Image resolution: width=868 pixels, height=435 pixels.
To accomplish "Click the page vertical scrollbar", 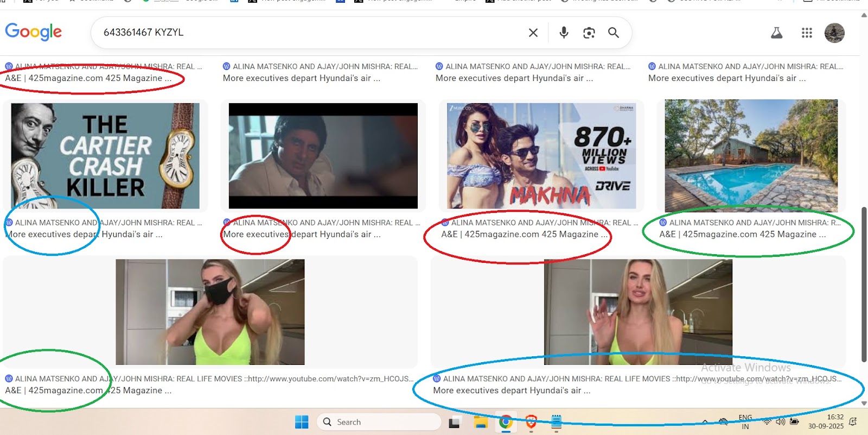I will pos(864,282).
